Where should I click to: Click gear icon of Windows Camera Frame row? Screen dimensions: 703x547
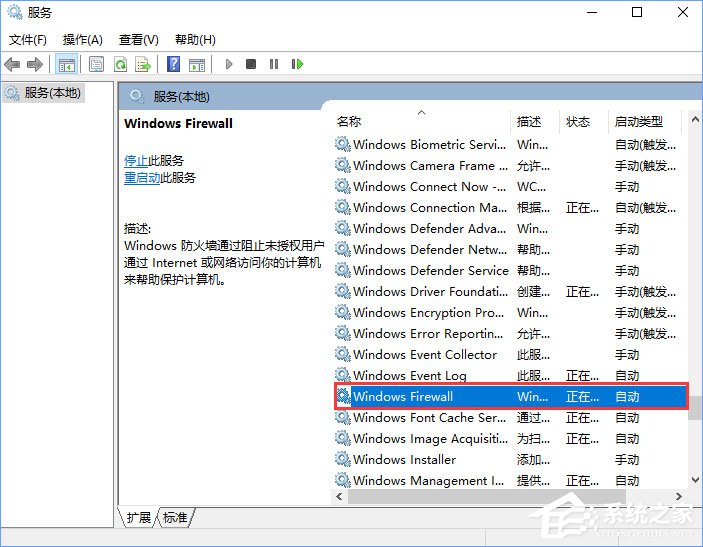[343, 165]
